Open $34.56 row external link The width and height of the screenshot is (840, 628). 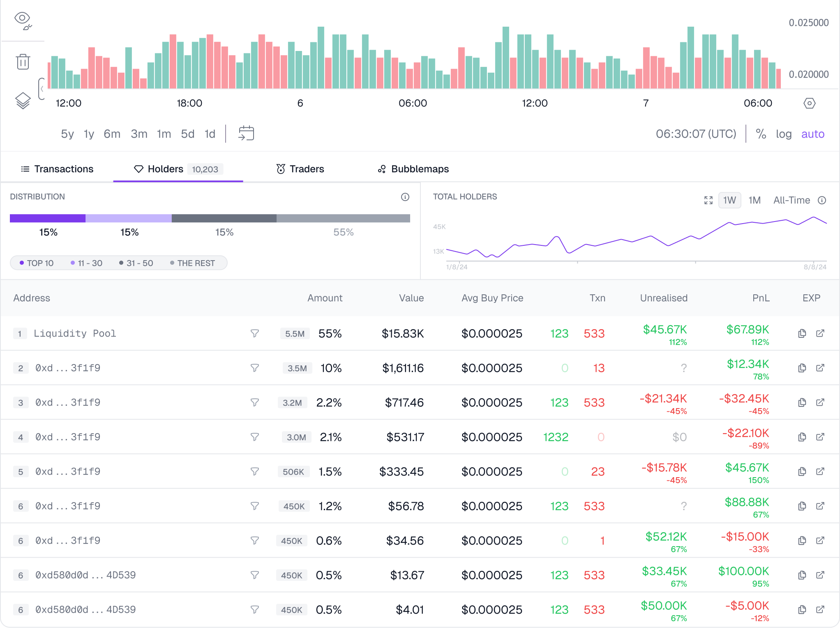tap(820, 540)
